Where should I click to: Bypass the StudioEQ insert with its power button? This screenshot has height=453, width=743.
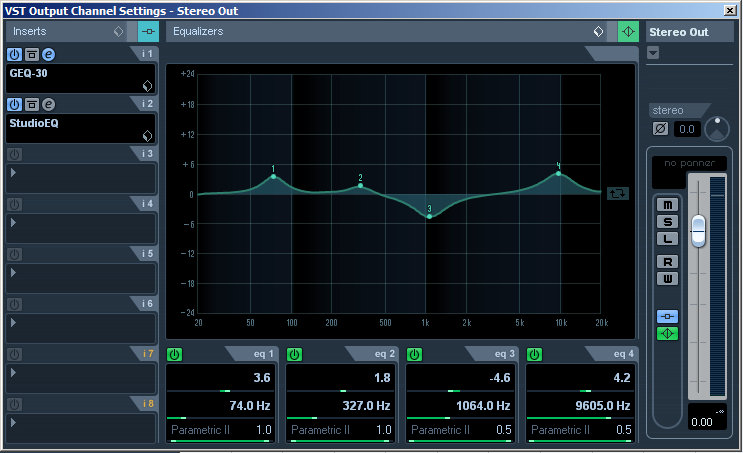pyautogui.click(x=15, y=104)
